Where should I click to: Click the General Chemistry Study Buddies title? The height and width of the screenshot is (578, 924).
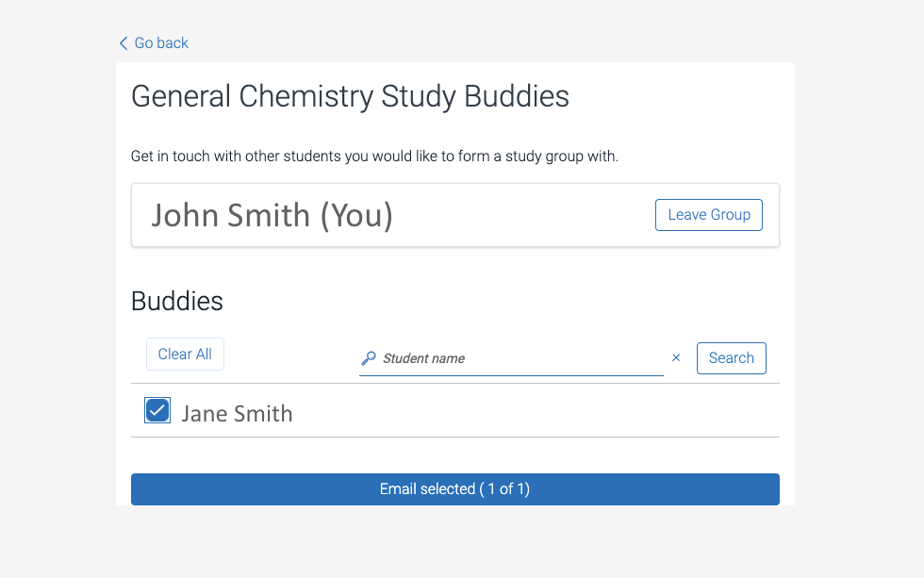(350, 96)
